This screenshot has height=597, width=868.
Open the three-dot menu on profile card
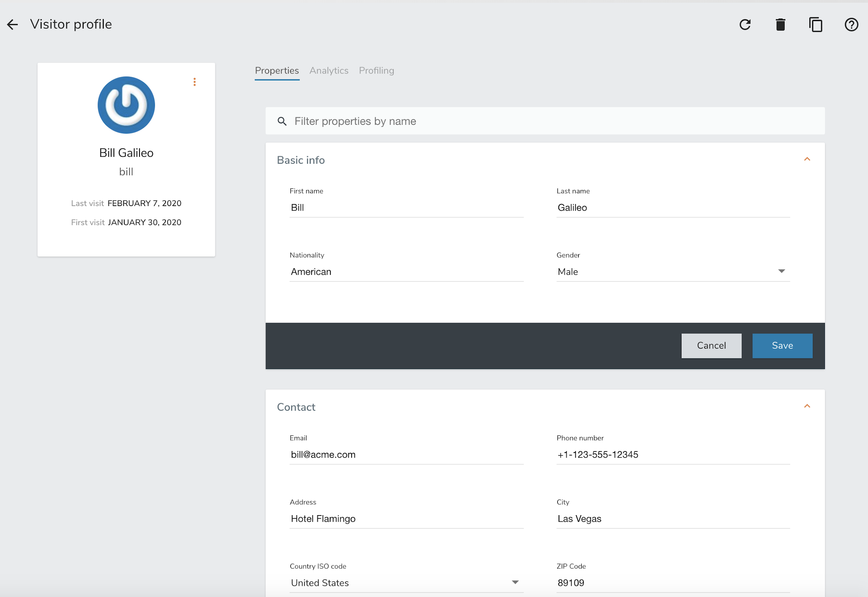[195, 82]
